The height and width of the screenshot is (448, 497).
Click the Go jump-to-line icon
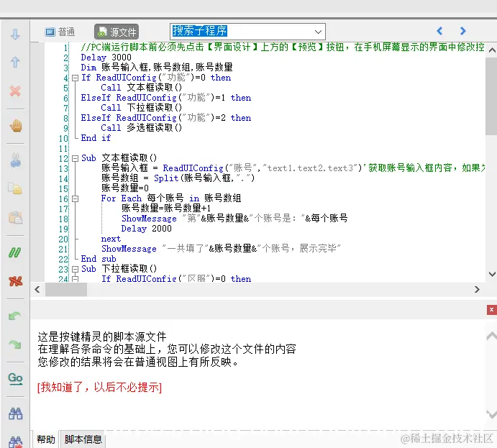pyautogui.click(x=15, y=379)
